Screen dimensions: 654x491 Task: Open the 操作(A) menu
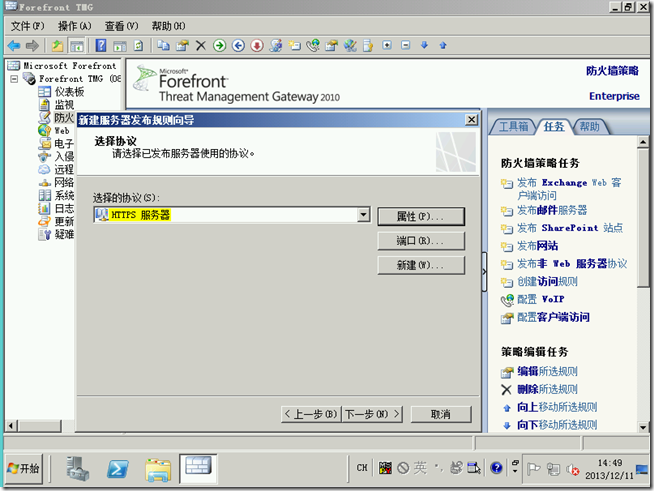[74, 26]
